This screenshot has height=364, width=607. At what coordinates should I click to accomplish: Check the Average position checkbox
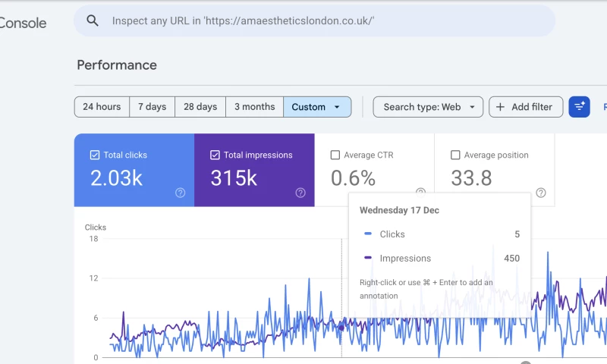[455, 155]
